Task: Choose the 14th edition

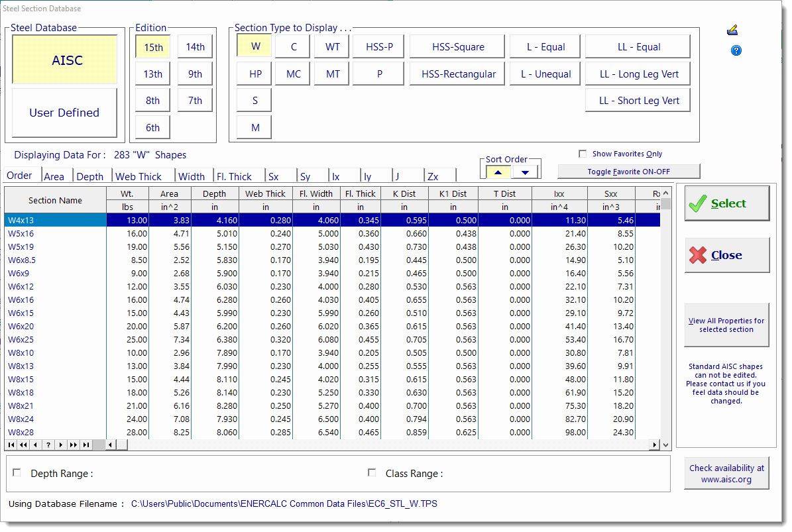Action: tap(195, 47)
